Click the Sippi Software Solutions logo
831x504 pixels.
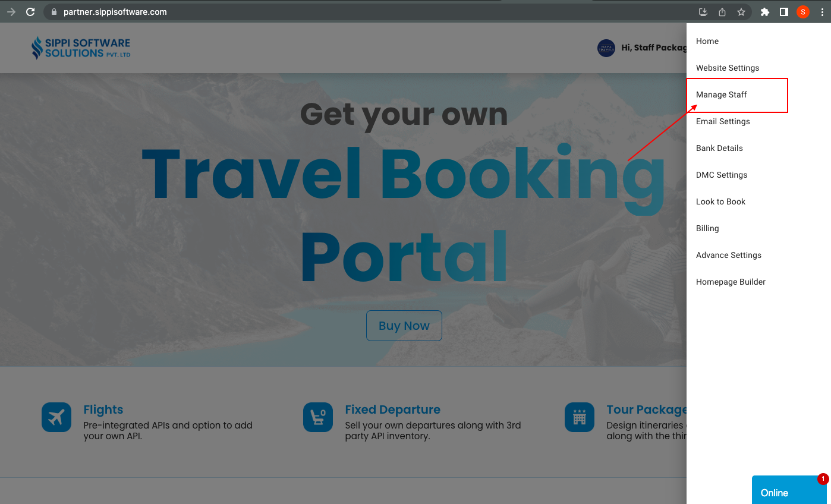coord(81,48)
